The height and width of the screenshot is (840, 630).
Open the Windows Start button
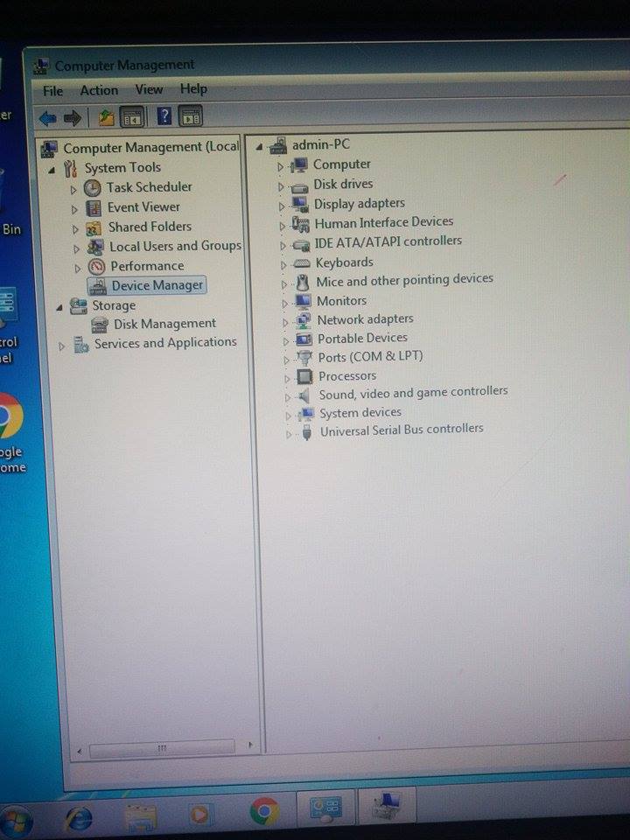[x=14, y=821]
